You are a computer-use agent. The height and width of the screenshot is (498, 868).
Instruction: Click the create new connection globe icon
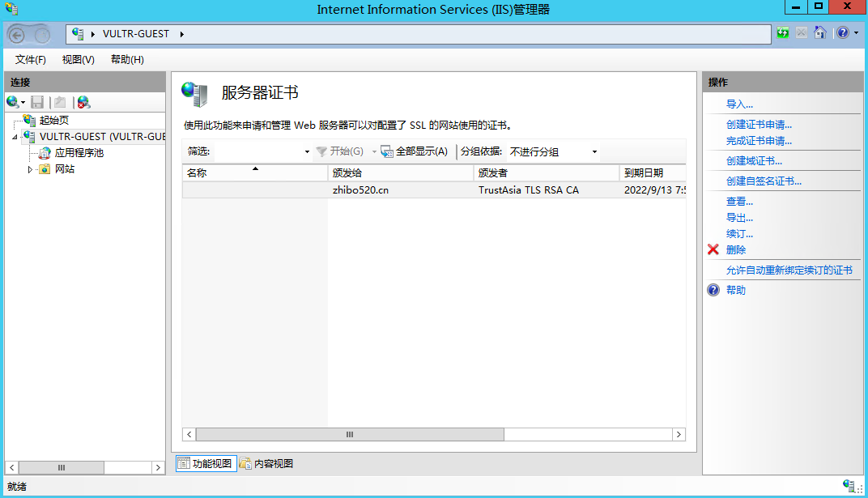click(x=12, y=102)
